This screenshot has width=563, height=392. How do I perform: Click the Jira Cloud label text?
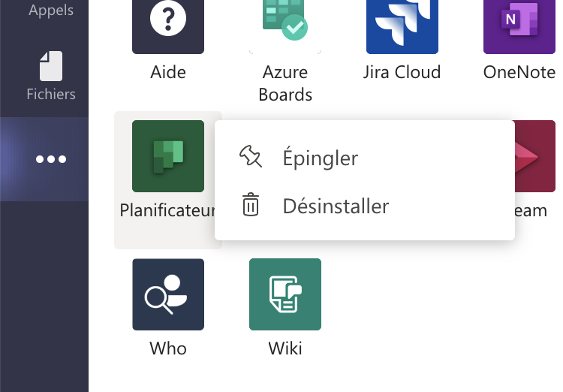(402, 73)
